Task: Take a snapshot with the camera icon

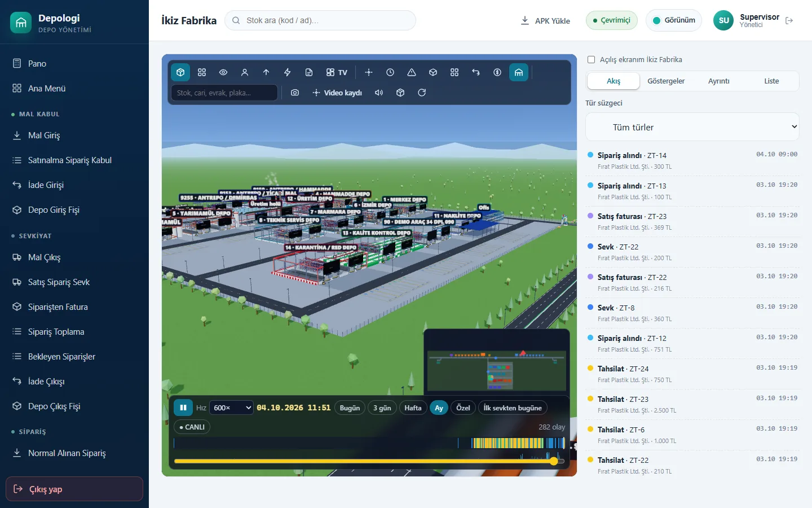Action: pos(295,93)
